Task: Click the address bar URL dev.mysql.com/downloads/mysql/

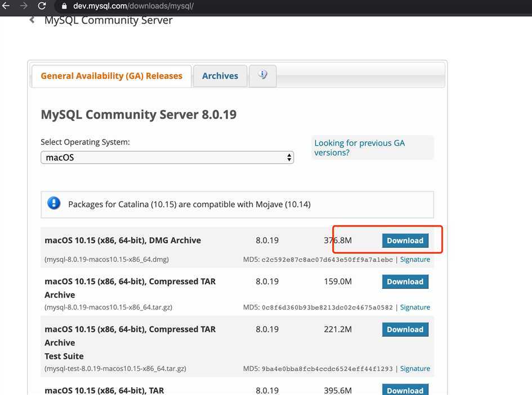Action: 133,6
